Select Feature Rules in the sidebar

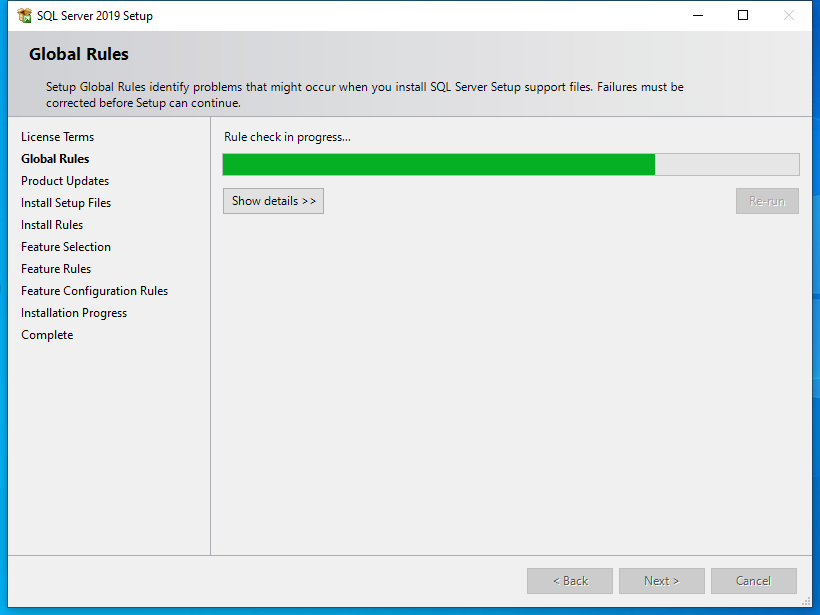(x=56, y=269)
